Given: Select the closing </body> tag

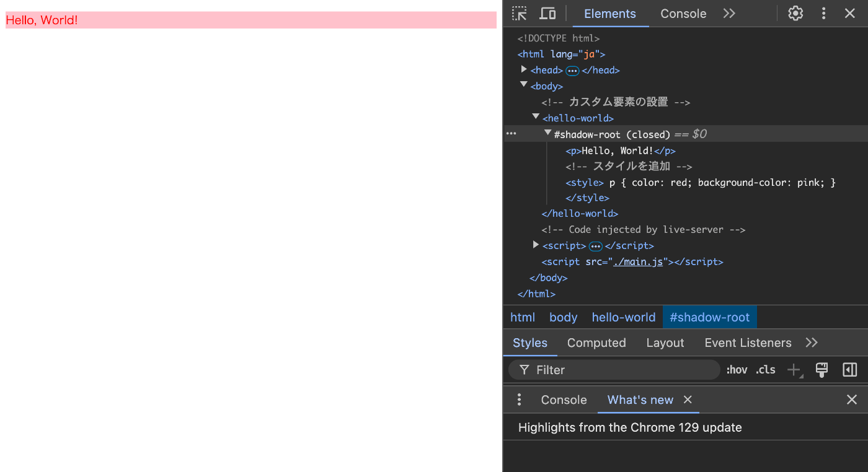Looking at the screenshot, I should [x=548, y=278].
